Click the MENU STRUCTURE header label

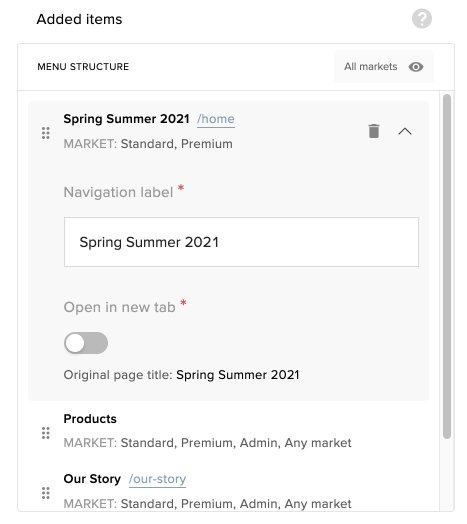[x=83, y=67]
